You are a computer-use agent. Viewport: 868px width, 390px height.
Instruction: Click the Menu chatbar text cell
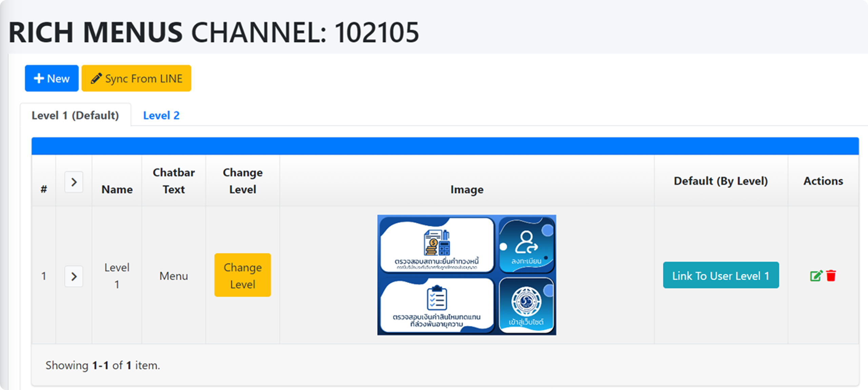click(x=174, y=276)
